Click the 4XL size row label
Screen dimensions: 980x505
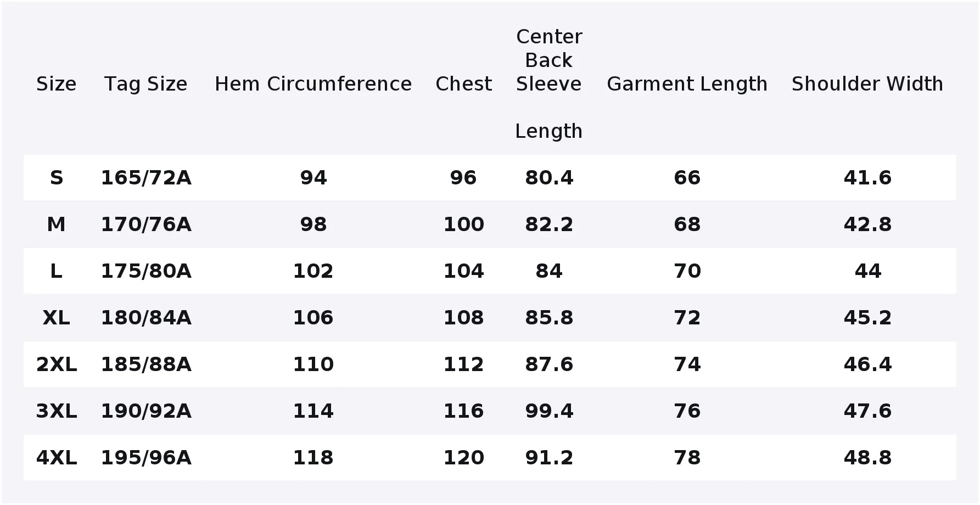tap(56, 458)
